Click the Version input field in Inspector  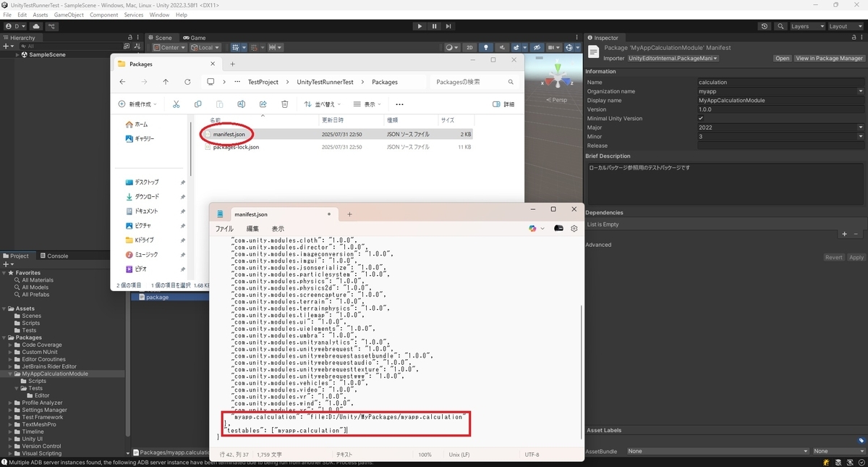tap(780, 109)
